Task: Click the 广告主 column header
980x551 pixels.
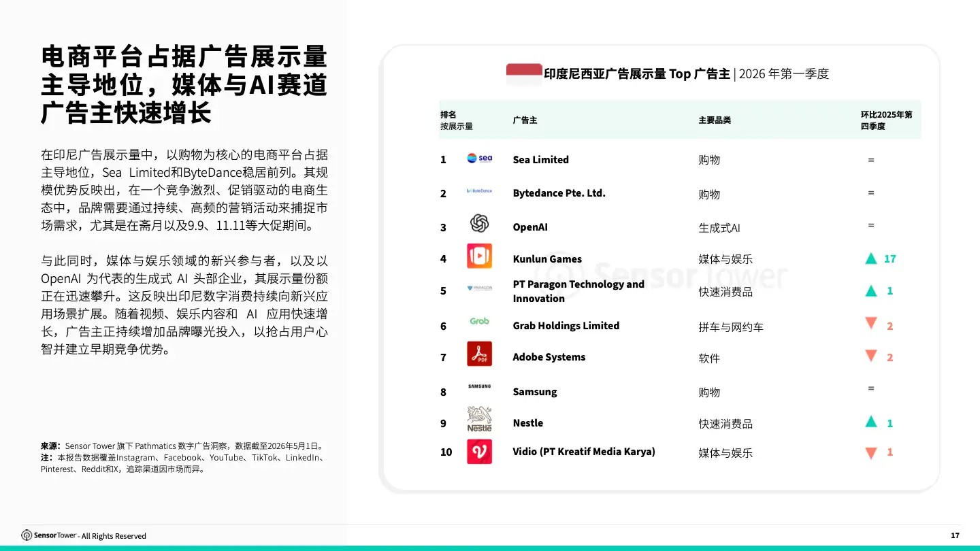Action: point(525,120)
